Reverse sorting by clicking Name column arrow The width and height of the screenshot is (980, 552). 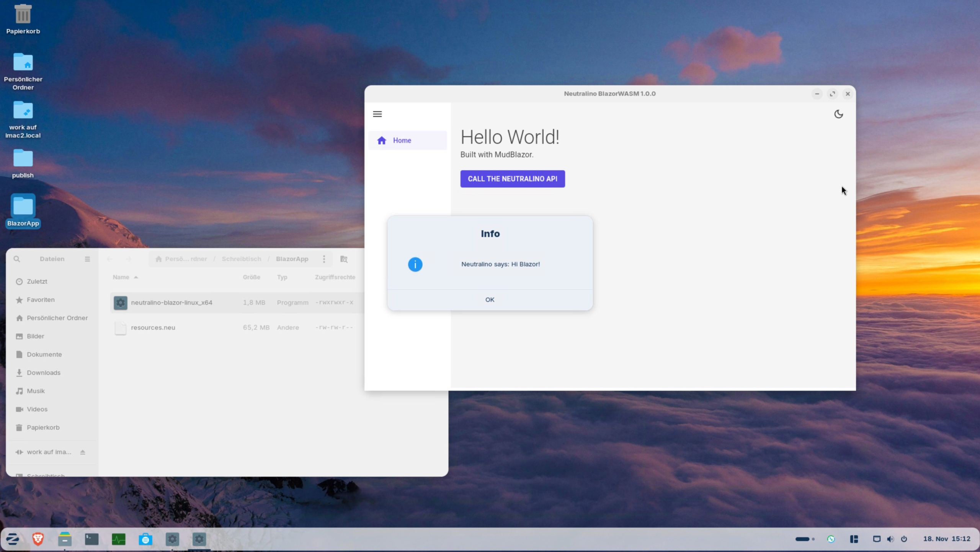point(136,277)
